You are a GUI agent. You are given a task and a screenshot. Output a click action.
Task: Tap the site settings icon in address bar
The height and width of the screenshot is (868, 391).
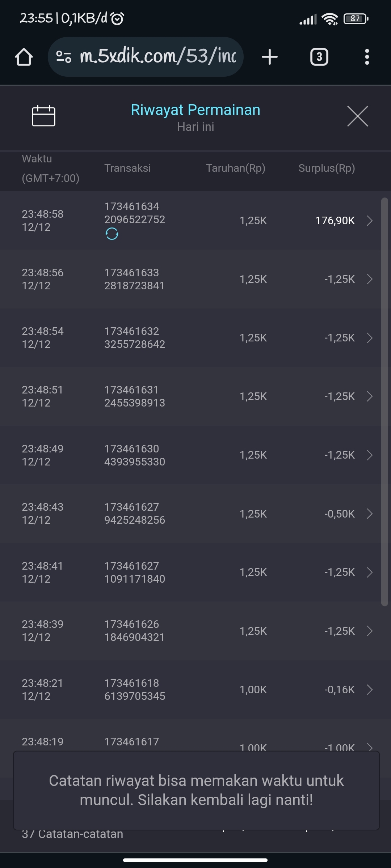(64, 57)
